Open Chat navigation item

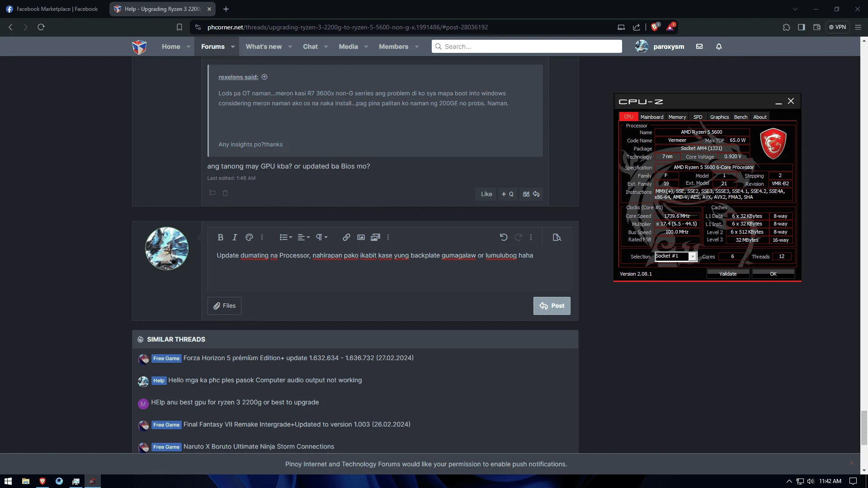click(x=310, y=47)
